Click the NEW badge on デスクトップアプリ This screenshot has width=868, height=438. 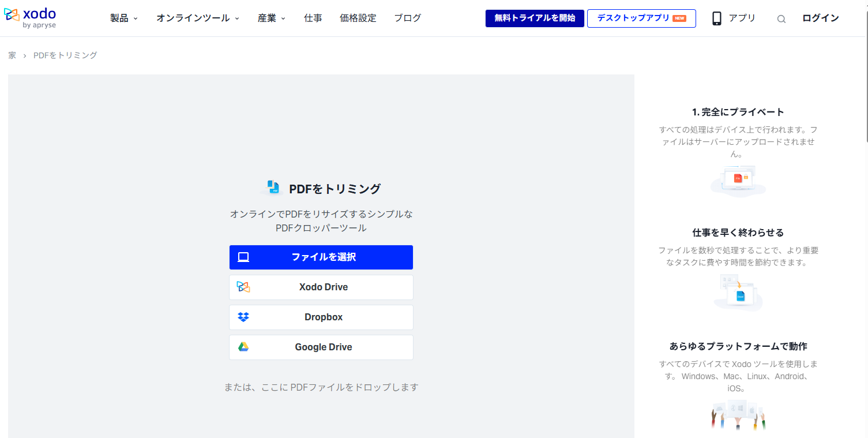point(679,18)
